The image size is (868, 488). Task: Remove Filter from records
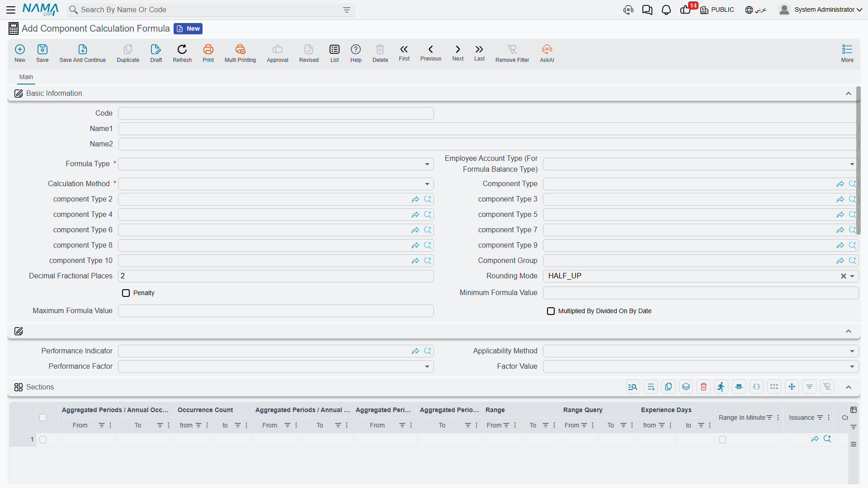coord(512,53)
